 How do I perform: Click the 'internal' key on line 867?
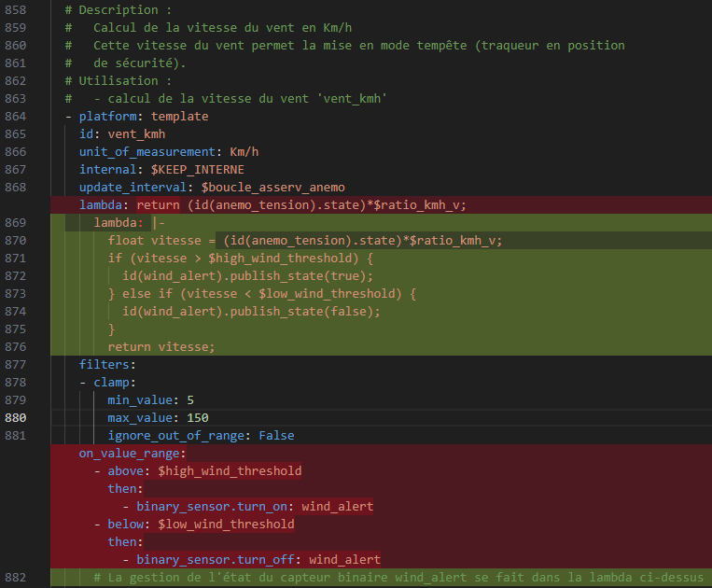point(107,169)
